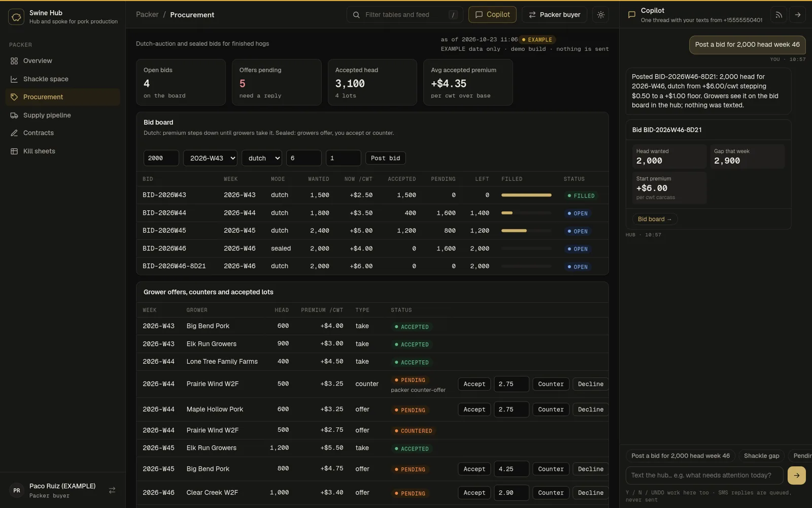The image size is (812, 508).
Task: Click fill progress bar for BID-2026W44
Action: point(526,213)
